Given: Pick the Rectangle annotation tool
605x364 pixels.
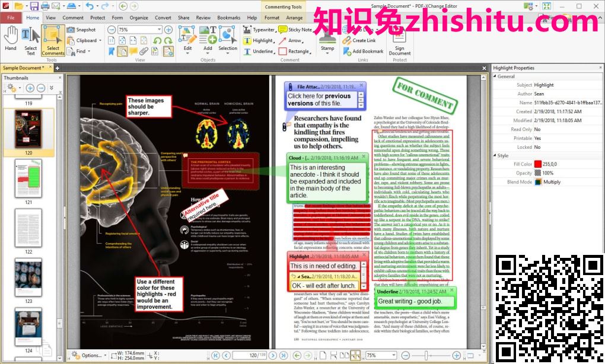Looking at the screenshot, I should [295, 52].
